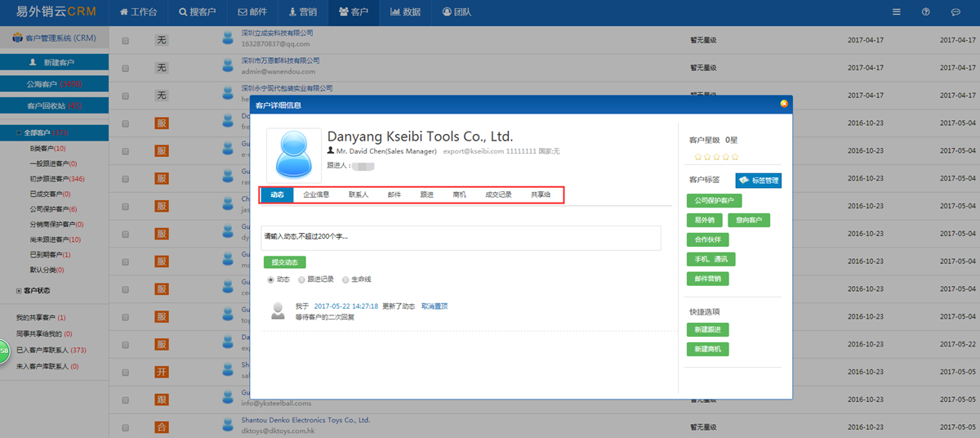Click the 新建跟进 quick option button
This screenshot has width=980, height=438.
(x=708, y=329)
